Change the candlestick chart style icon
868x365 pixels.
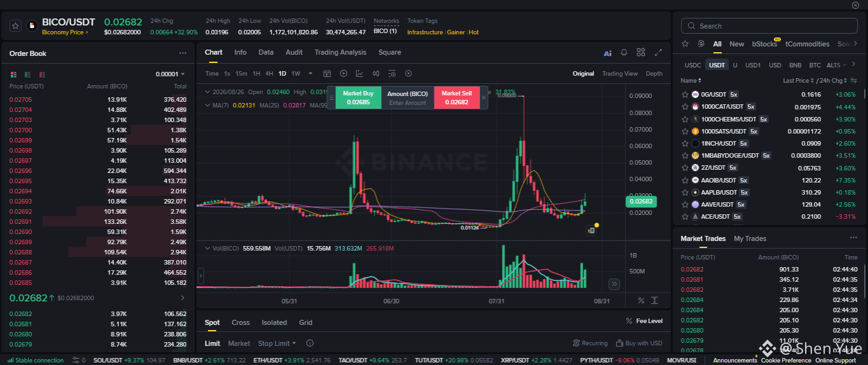coord(376,74)
